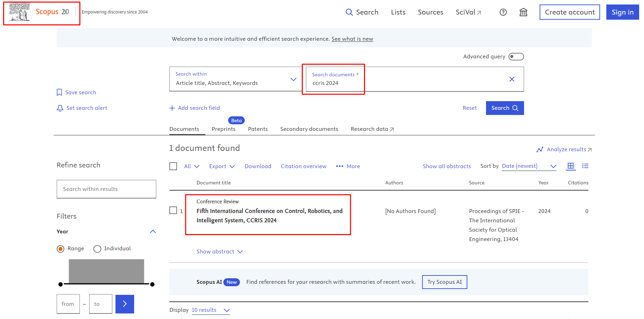Open the Secondary documents tab
The height and width of the screenshot is (319, 644).
point(309,129)
